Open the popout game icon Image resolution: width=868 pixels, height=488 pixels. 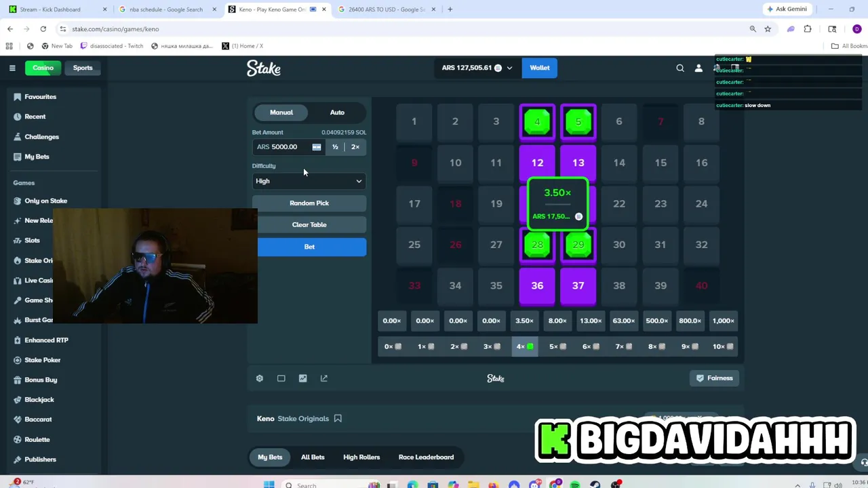click(324, 378)
